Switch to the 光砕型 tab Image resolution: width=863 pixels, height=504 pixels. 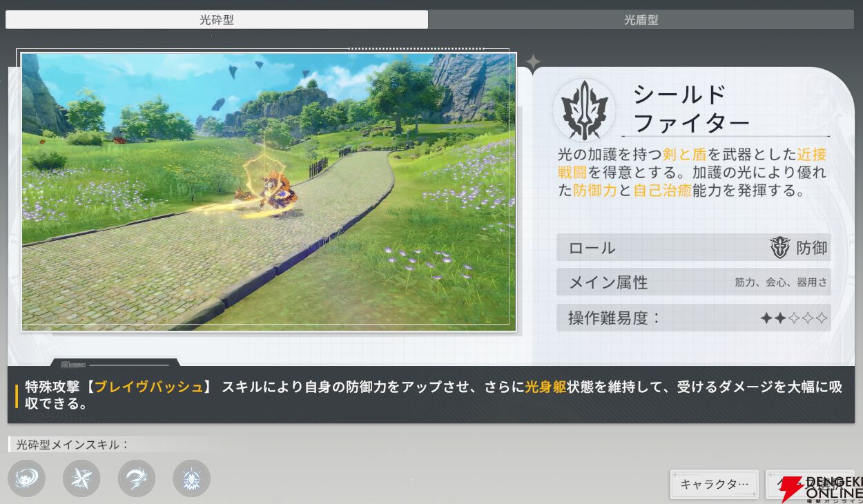[217, 20]
